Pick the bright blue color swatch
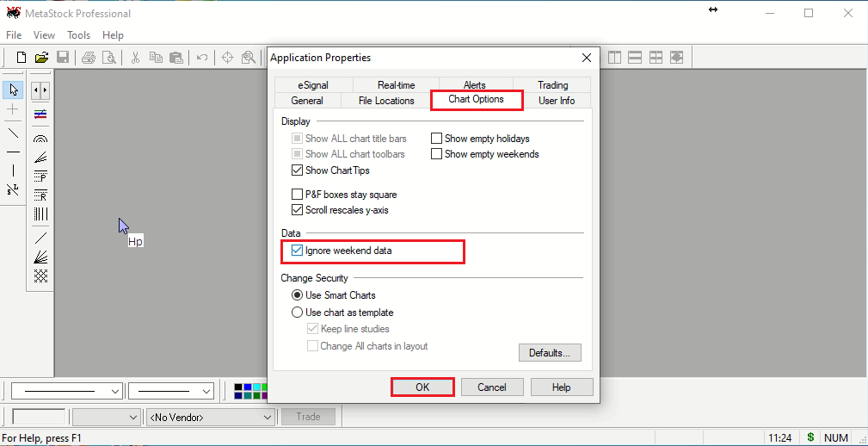This screenshot has height=446, width=868. coord(248,387)
